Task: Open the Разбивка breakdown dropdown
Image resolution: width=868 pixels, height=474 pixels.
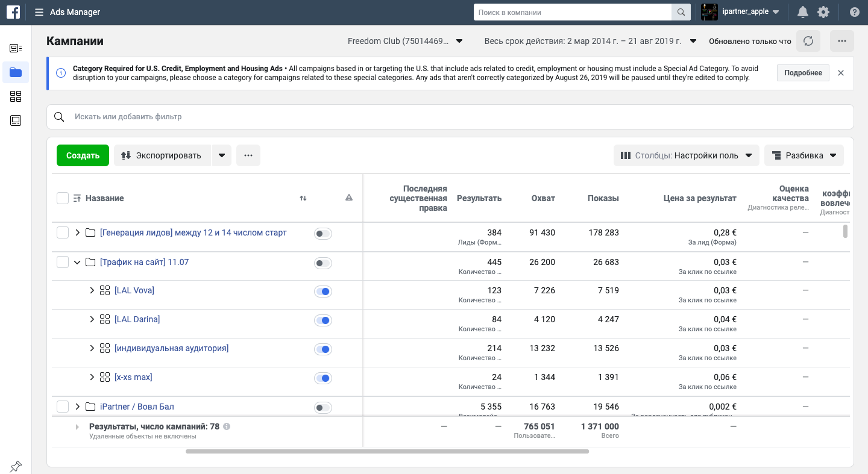Action: [x=804, y=155]
